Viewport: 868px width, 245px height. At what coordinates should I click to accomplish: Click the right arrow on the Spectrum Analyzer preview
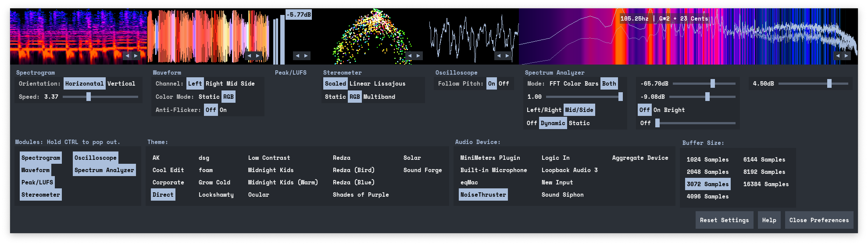[847, 56]
